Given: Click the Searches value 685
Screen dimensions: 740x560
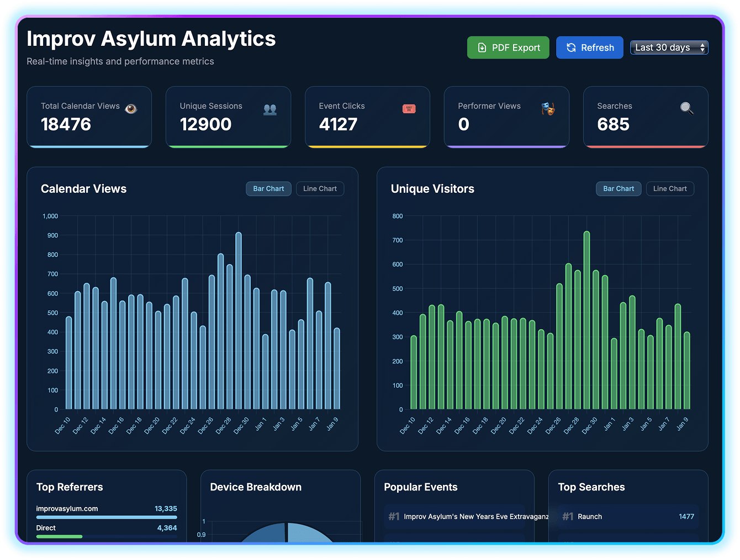Looking at the screenshot, I should 613,124.
